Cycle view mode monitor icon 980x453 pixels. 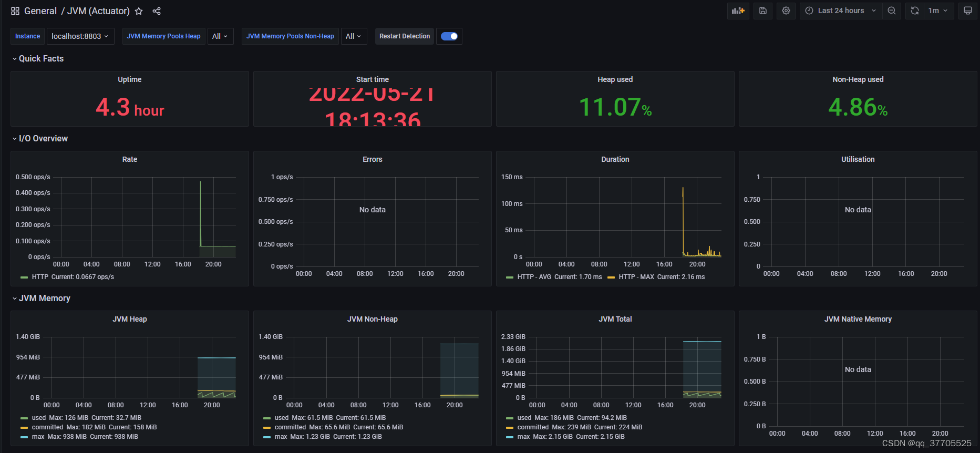coord(968,11)
